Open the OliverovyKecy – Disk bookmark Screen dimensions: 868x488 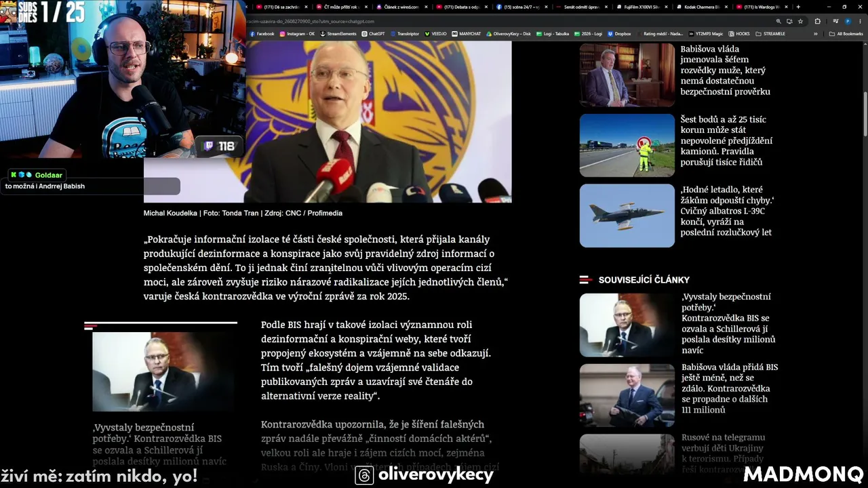coord(508,33)
